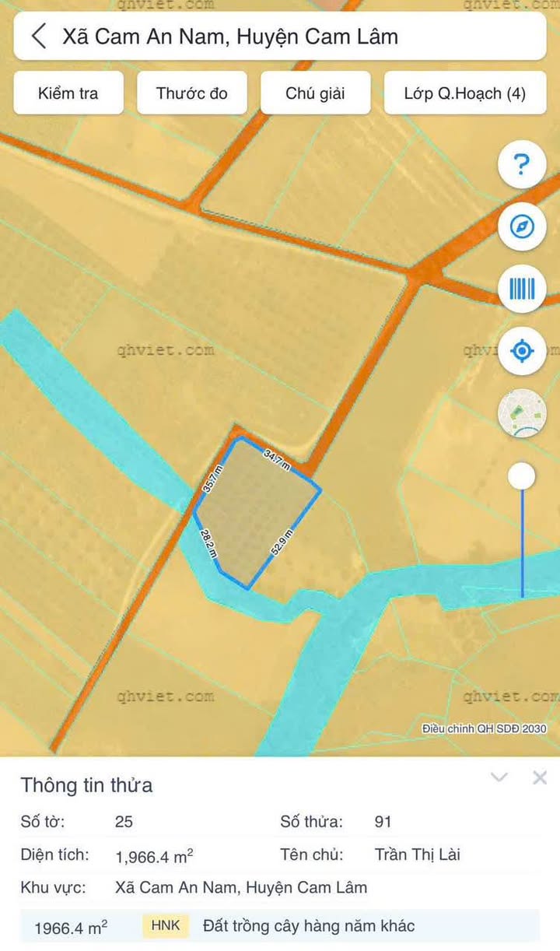560x951 pixels.
Task: Select the Thước đo measuring tool
Action: [x=192, y=93]
